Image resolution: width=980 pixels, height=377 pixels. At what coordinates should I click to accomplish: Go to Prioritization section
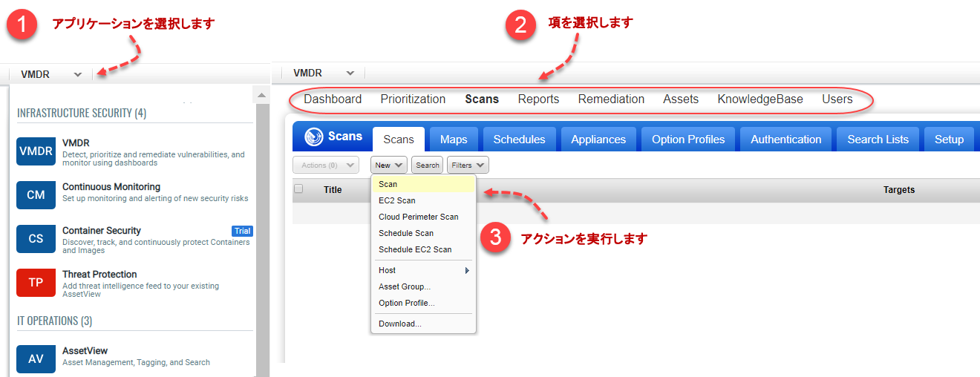pos(413,99)
